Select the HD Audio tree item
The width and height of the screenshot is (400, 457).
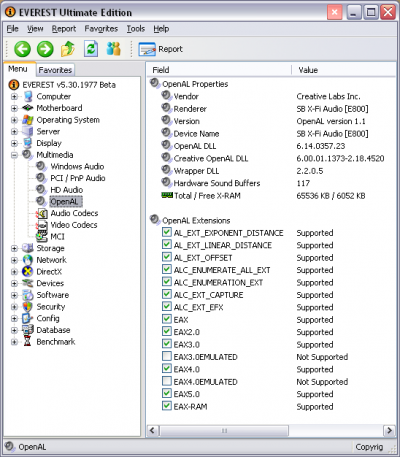coord(67,190)
